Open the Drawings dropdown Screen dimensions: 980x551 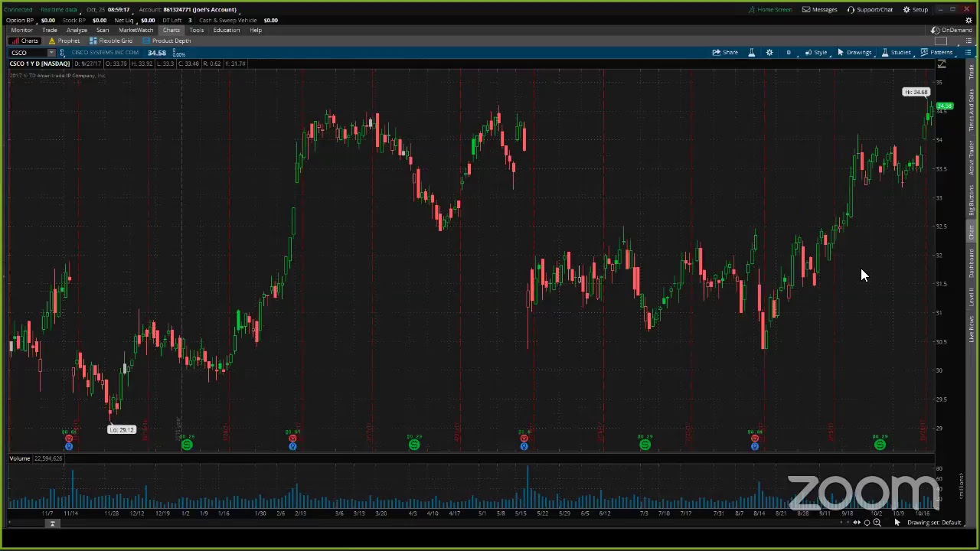tap(854, 52)
